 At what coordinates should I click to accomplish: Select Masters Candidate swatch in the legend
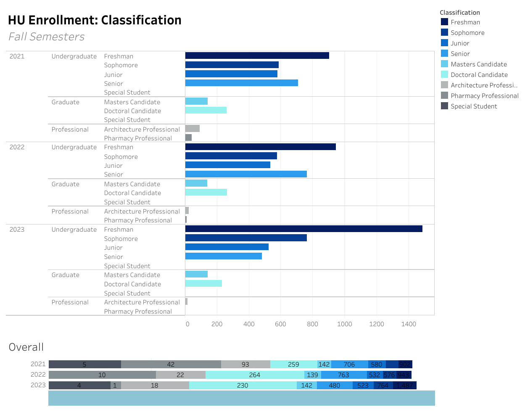coord(444,64)
